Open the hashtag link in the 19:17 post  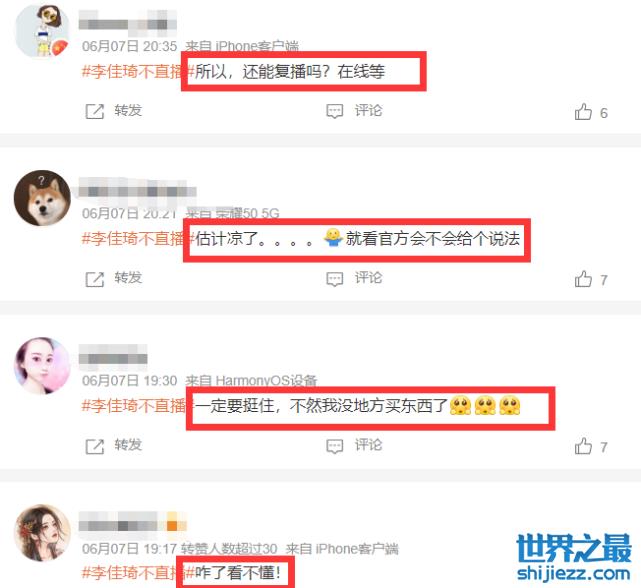point(138,573)
